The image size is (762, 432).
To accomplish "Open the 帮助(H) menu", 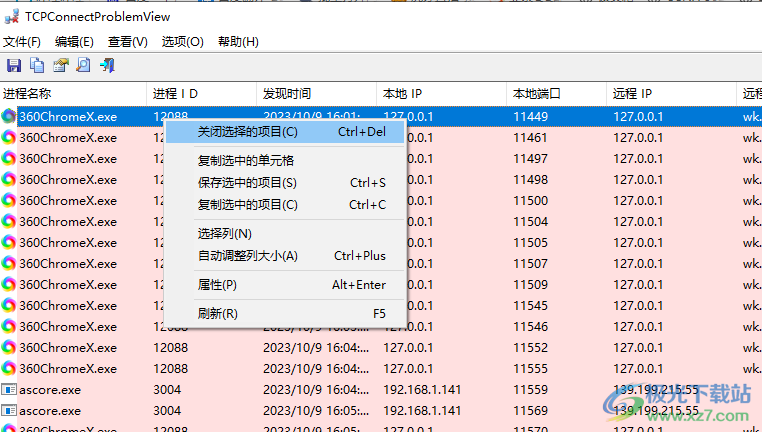I will pyautogui.click(x=238, y=42).
